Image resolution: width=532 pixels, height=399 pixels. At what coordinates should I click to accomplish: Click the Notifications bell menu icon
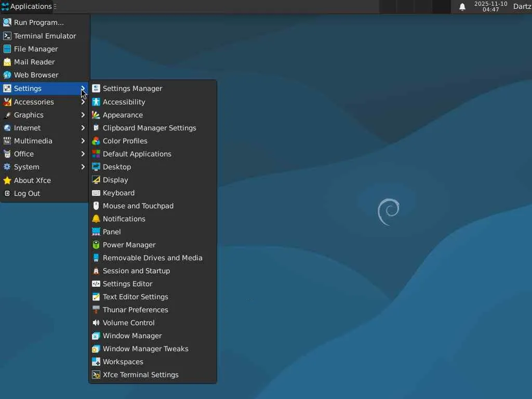pyautogui.click(x=96, y=219)
